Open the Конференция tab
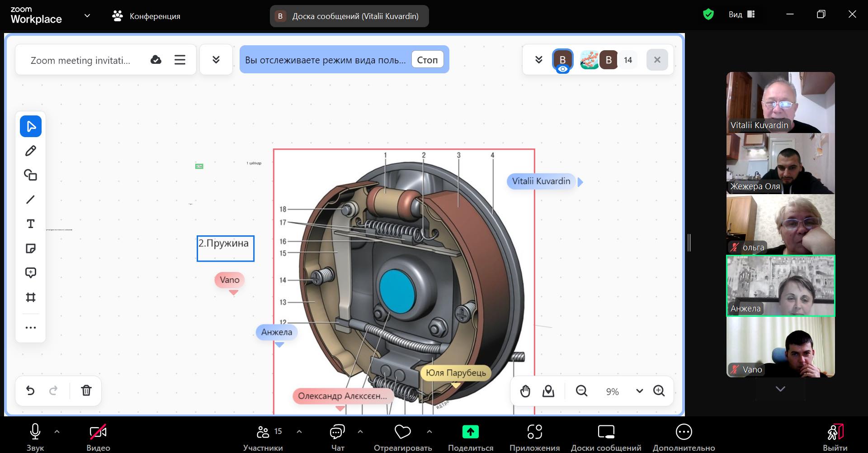Viewport: 868px width, 453px height. [146, 16]
